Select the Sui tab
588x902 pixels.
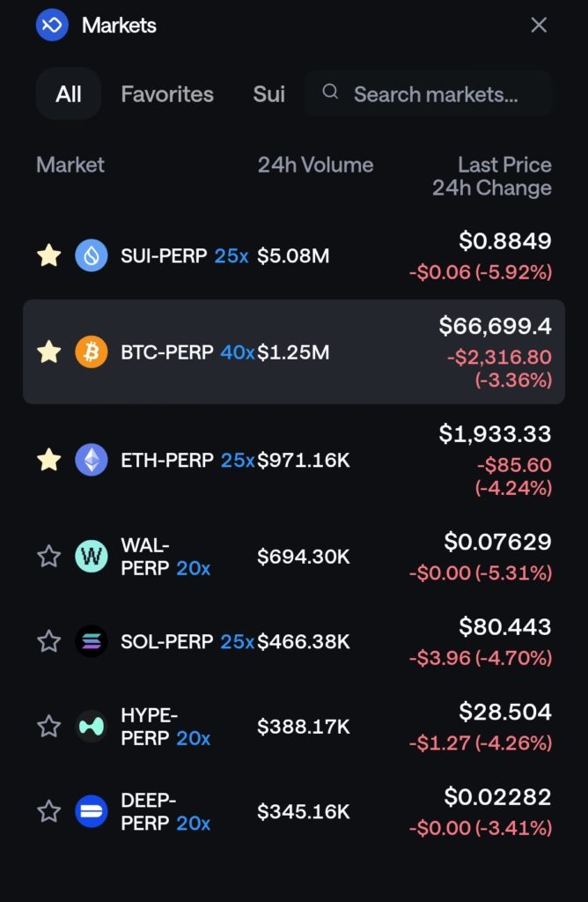(268, 94)
